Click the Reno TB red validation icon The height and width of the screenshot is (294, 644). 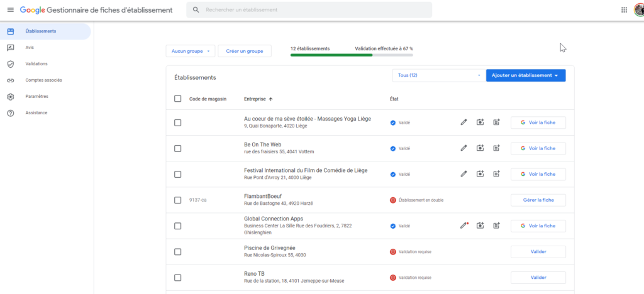tap(393, 278)
